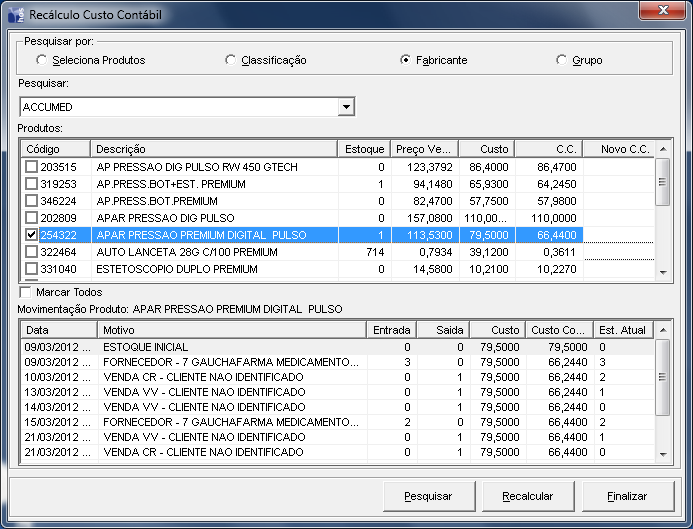Enable the Marcar Todos checkbox
Screen dimensions: 693x529
click(26, 292)
